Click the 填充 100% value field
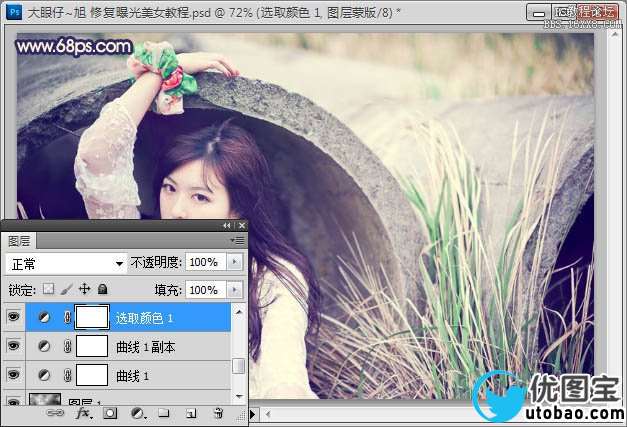 tap(206, 289)
